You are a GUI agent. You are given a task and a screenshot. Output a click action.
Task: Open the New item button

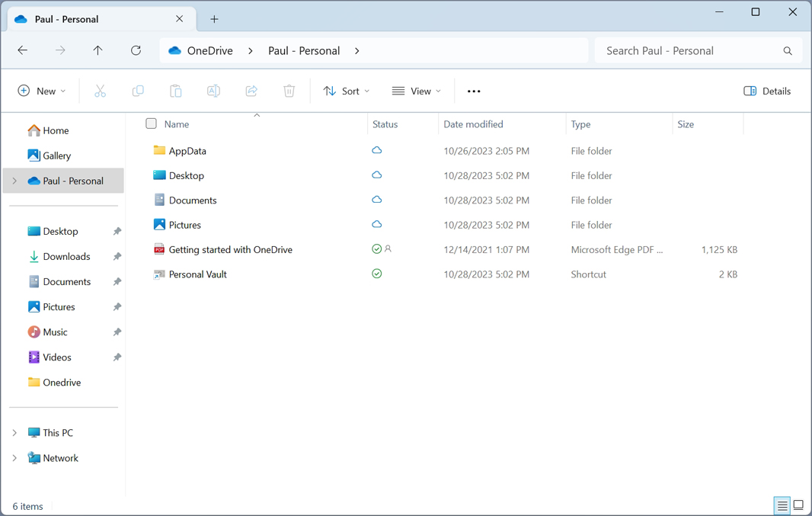pos(41,91)
